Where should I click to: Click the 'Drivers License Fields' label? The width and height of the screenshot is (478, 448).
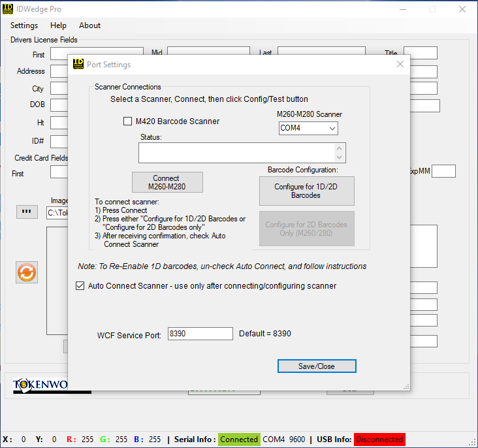click(x=44, y=40)
